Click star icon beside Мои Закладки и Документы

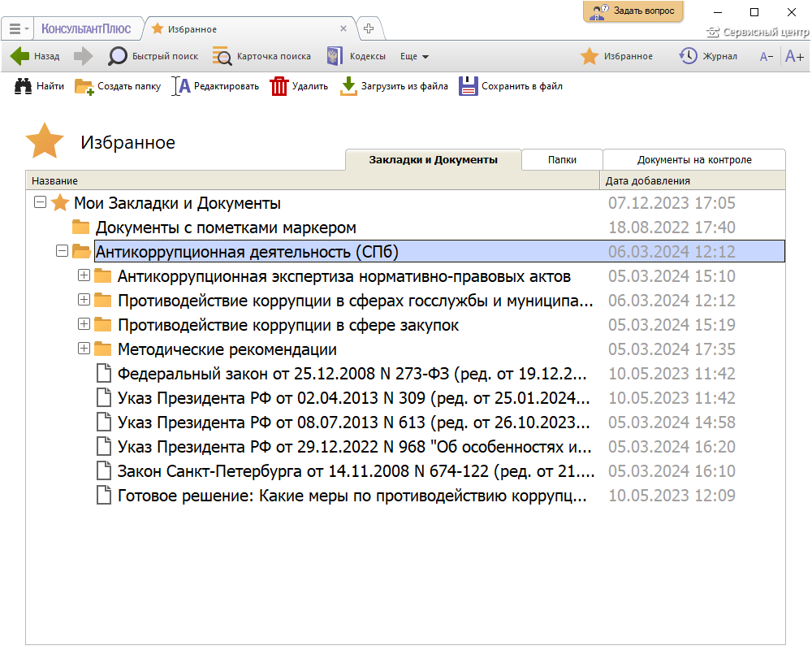[x=60, y=202]
